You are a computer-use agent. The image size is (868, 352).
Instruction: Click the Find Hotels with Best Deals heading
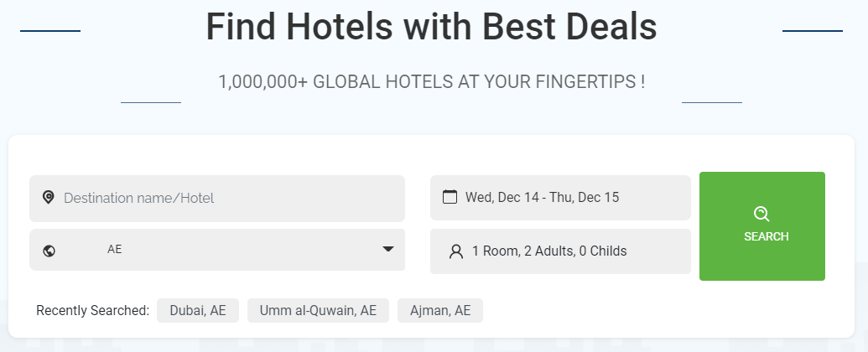pos(431,27)
